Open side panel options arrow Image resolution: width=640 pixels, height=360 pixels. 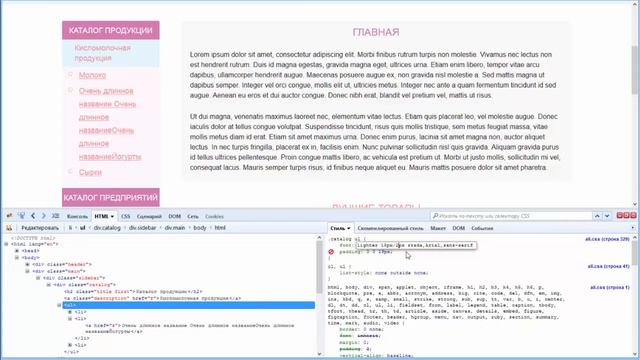(x=633, y=228)
